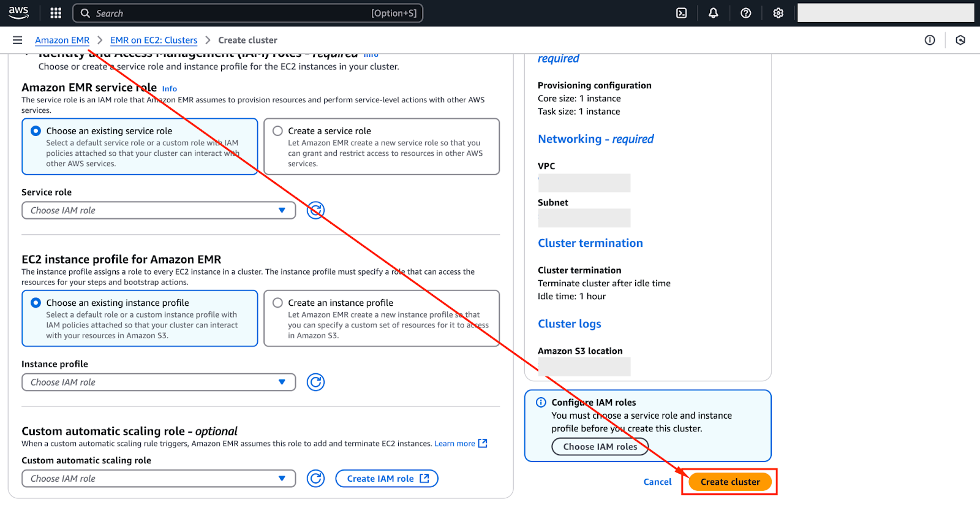The width and height of the screenshot is (980, 513).
Task: Open the Service role dropdown
Action: click(x=159, y=210)
